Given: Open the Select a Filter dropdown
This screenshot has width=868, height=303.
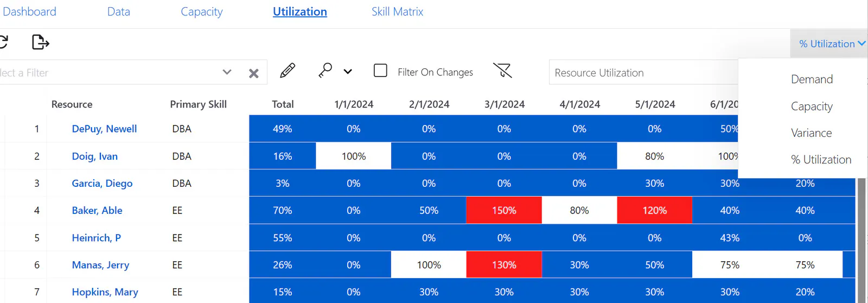Looking at the screenshot, I should tap(227, 72).
